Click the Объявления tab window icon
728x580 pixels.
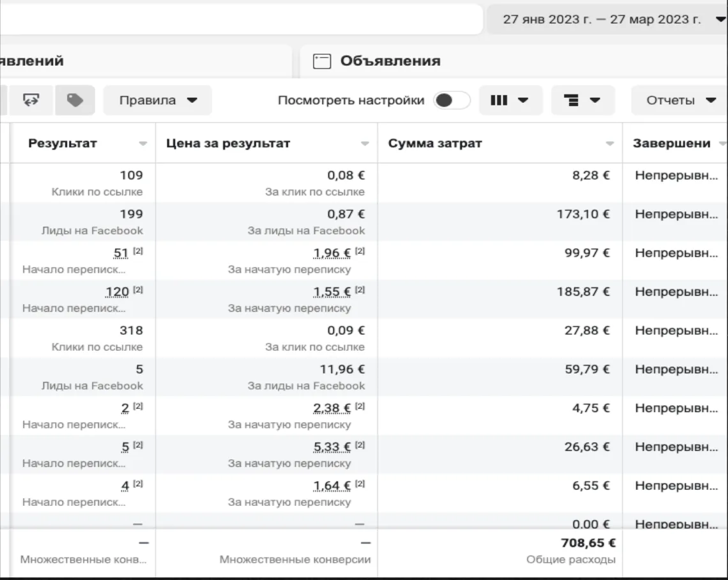click(x=322, y=61)
